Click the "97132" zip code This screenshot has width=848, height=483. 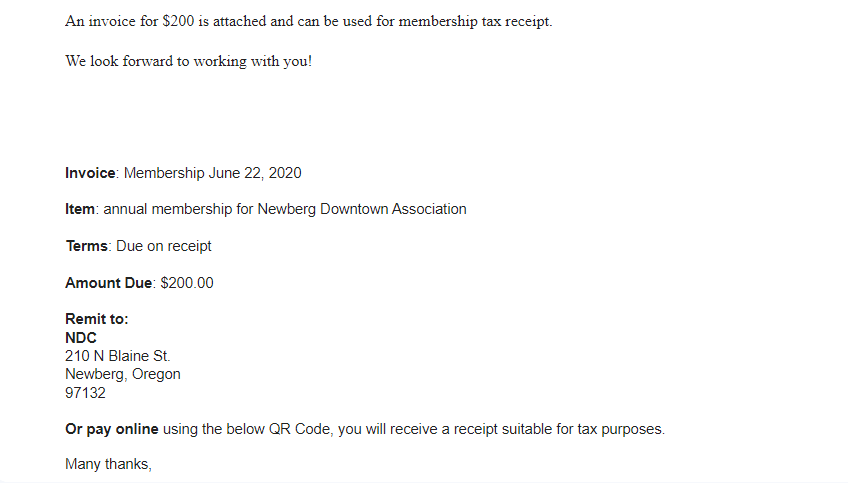[85, 393]
